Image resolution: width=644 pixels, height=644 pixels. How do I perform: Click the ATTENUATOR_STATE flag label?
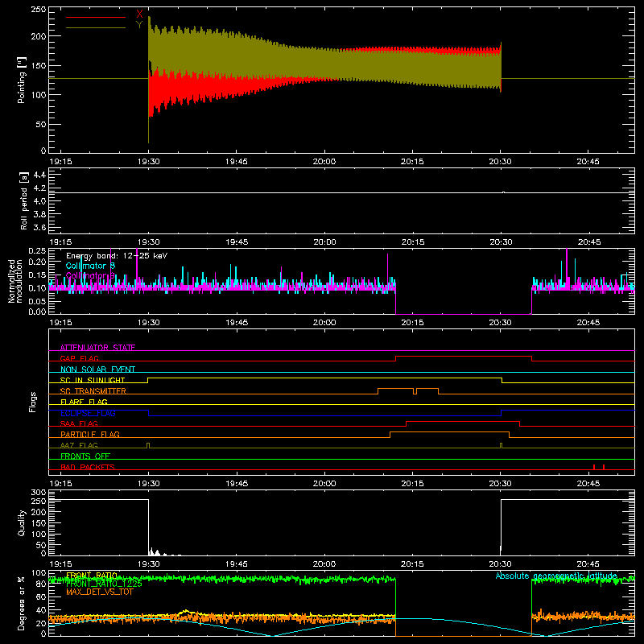[97, 348]
